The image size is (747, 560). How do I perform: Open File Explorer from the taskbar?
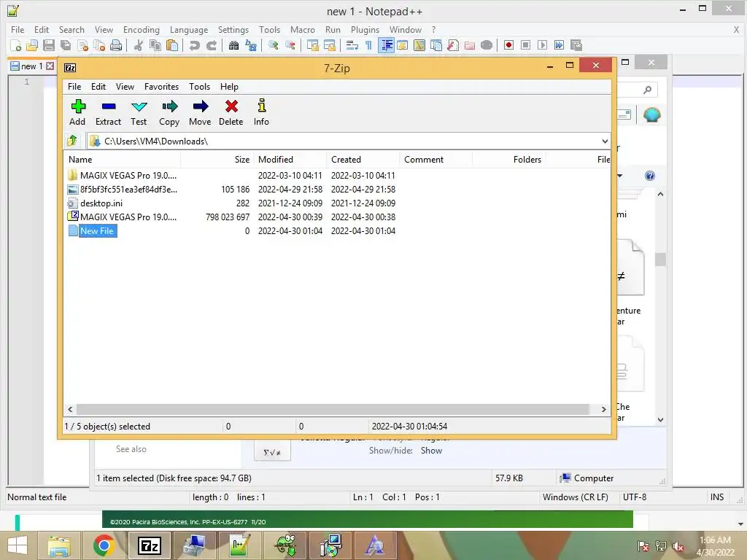coord(58,545)
